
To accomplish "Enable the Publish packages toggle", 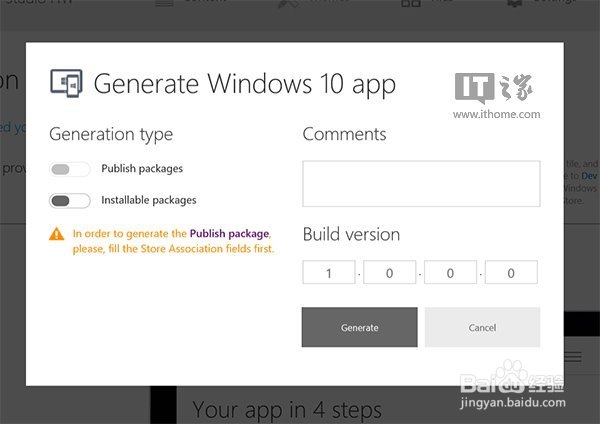I will 69,169.
